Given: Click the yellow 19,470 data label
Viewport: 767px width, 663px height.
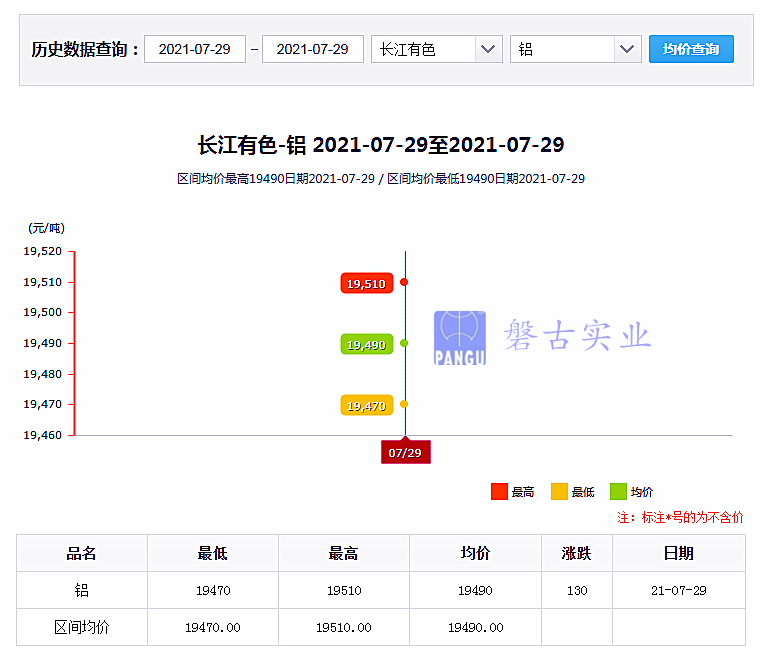Looking at the screenshot, I should (367, 406).
